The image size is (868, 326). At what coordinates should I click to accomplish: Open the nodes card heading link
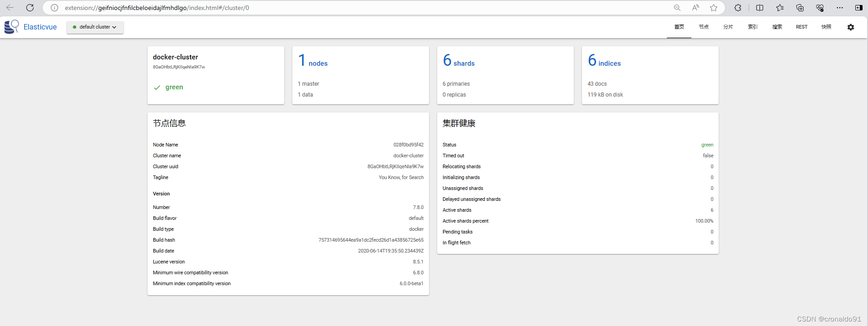click(313, 60)
